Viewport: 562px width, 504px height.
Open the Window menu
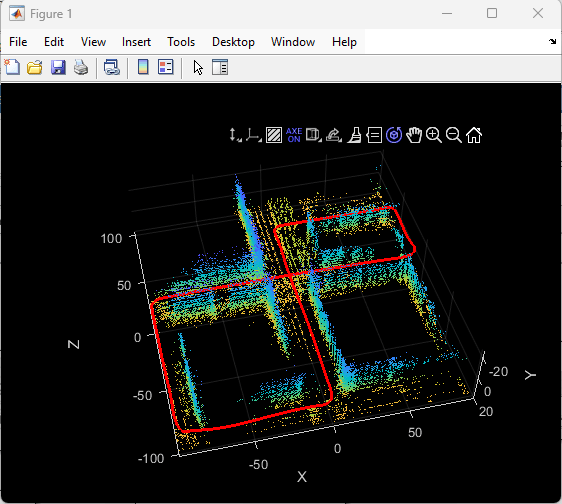(293, 42)
